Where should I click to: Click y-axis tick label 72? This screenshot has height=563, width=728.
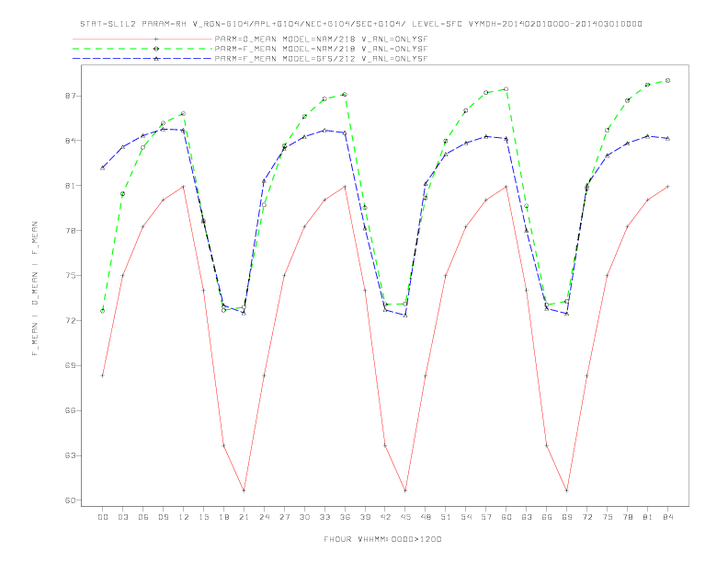70,321
